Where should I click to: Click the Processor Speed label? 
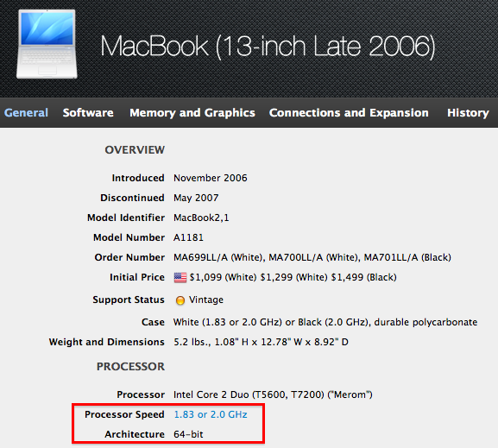coord(124,414)
